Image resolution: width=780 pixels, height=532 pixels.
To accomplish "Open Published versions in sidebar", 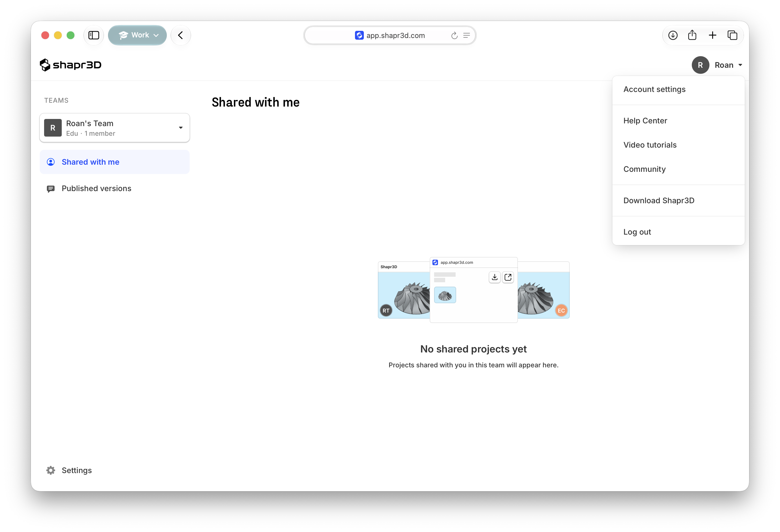I will click(x=114, y=188).
